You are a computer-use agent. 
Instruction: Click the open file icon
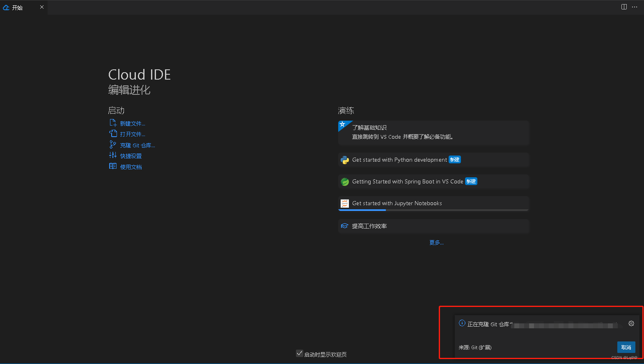coord(113,134)
